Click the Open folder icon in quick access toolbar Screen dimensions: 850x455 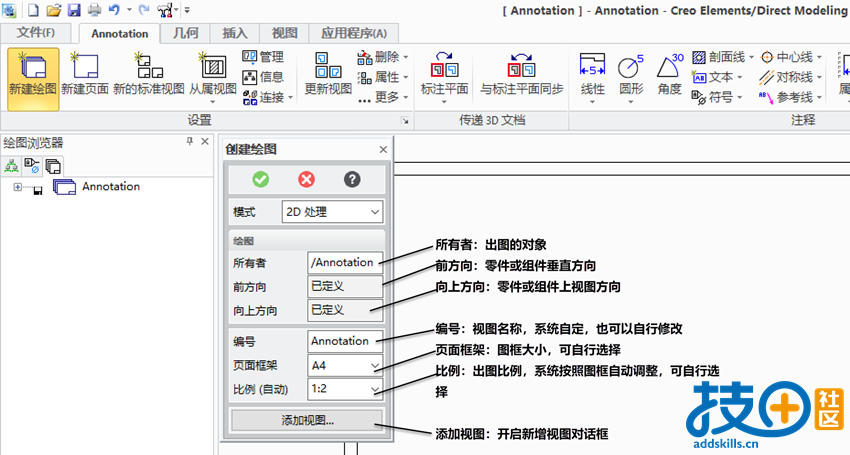[53, 10]
